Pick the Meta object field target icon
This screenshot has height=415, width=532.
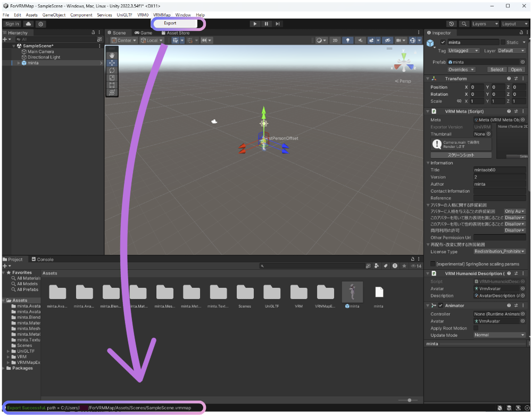(523, 120)
